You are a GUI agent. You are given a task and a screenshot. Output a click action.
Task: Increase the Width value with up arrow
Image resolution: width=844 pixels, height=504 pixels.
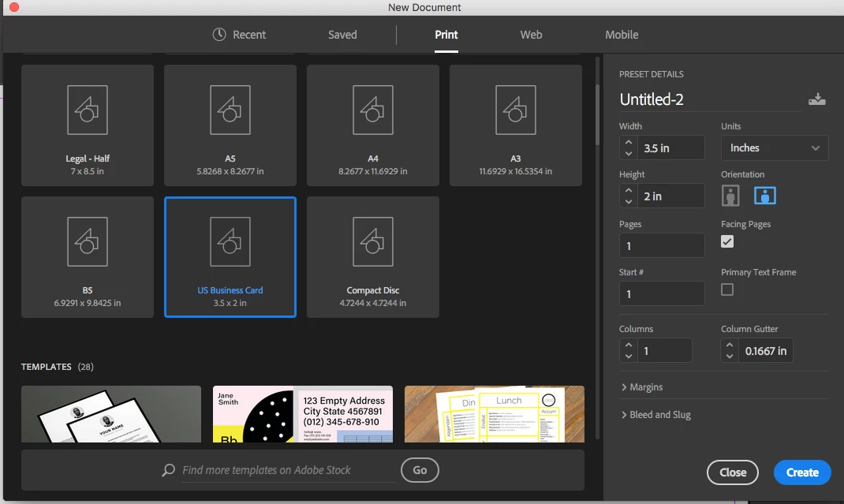[629, 143]
